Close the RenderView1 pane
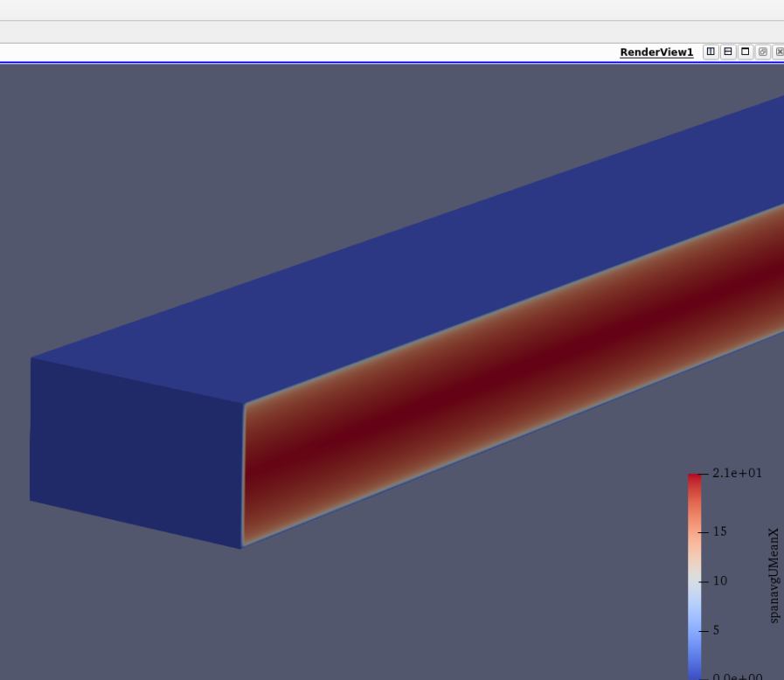Screen dimensions: 784x680 pos(779,52)
